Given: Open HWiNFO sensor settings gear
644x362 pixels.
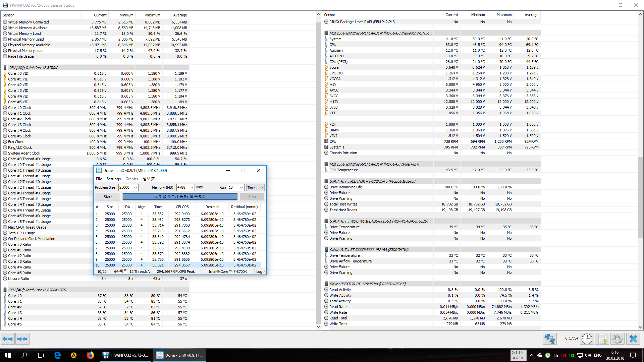Looking at the screenshot, I should pyautogui.click(x=617, y=339).
